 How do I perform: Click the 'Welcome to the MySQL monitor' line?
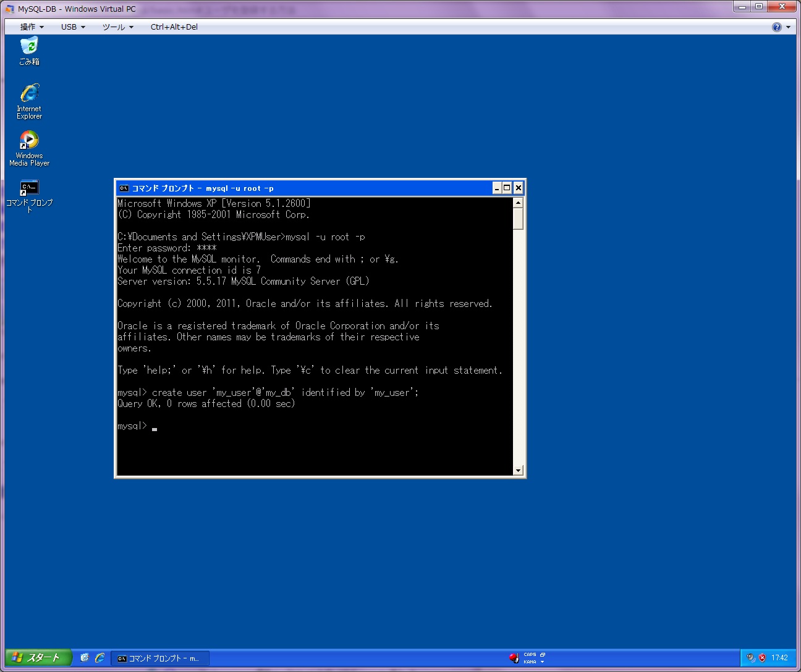(258, 259)
